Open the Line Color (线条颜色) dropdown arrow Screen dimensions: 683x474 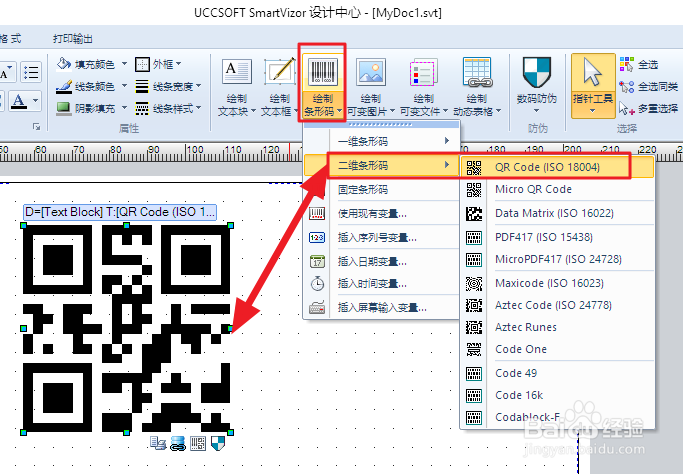tap(124, 86)
